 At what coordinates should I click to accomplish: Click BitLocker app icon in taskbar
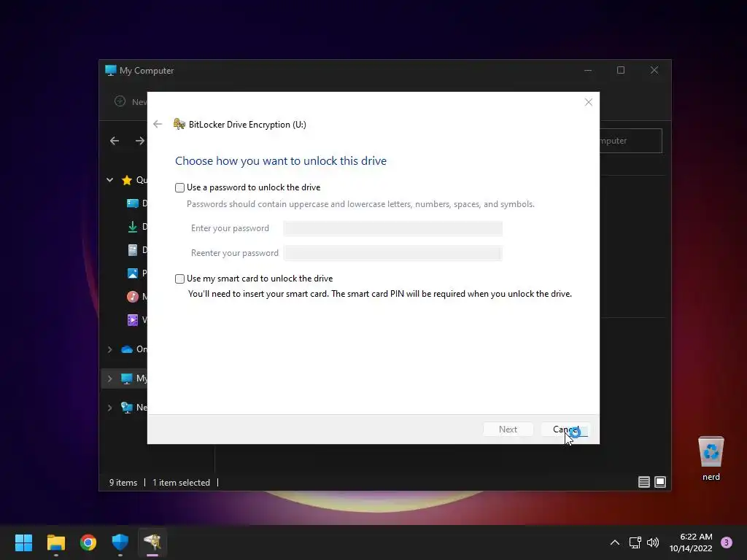[x=152, y=542]
